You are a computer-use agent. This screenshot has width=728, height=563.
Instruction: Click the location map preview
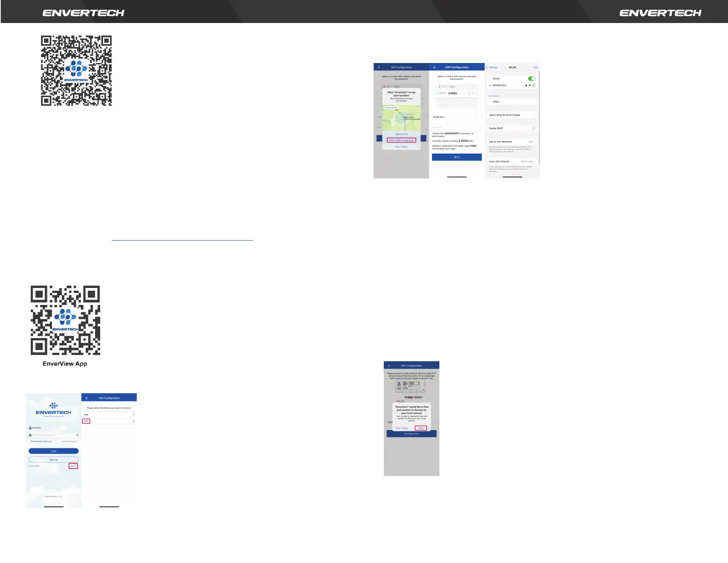click(x=402, y=118)
